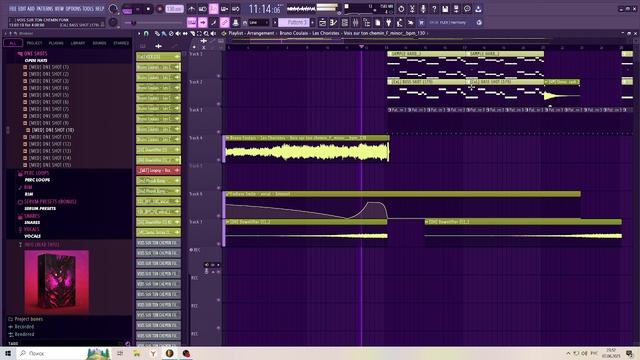The image size is (640, 360).
Task: Open the content shop cart icon
Action: click(x=422, y=22)
